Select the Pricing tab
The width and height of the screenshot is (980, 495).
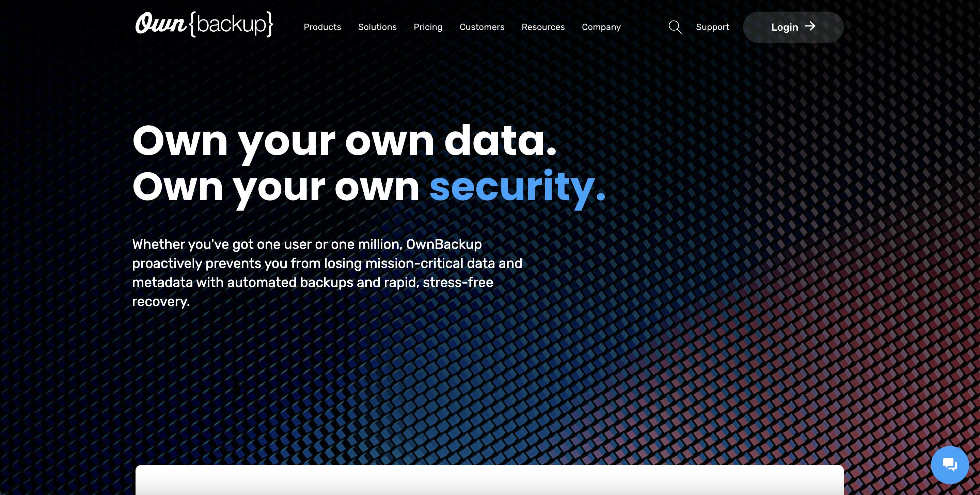(x=427, y=27)
